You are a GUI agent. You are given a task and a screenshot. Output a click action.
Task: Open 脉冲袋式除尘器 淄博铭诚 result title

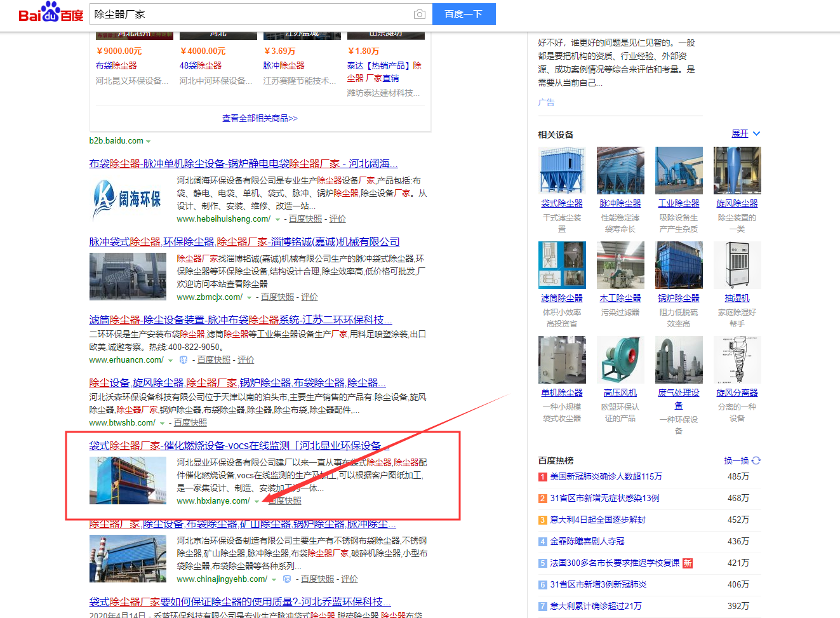pos(244,241)
